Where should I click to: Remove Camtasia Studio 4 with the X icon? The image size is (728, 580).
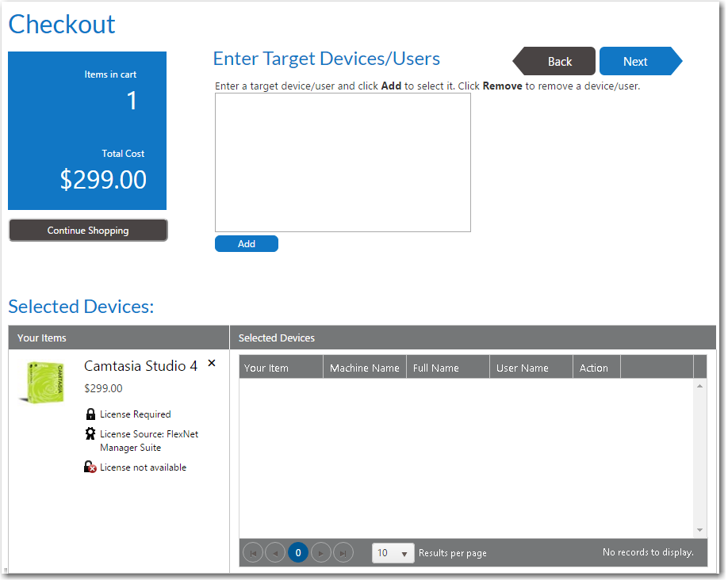point(212,363)
